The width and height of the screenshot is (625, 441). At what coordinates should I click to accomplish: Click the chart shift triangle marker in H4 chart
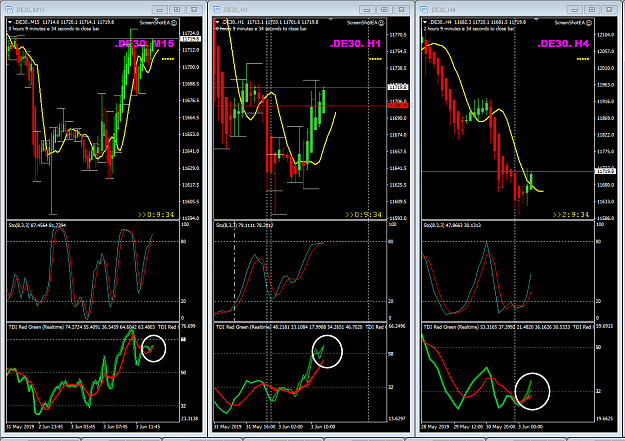click(536, 19)
